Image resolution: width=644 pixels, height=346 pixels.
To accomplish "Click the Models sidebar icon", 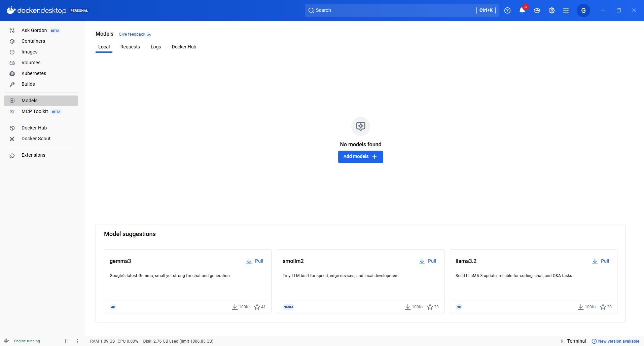I will tap(12, 101).
